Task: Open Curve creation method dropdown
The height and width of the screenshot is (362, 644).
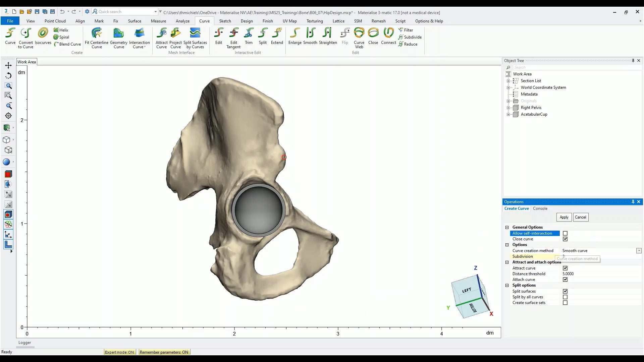Action: (x=639, y=251)
